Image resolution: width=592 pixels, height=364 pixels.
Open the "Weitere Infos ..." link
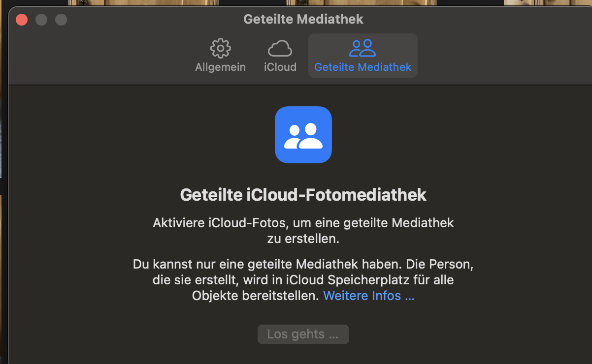pyautogui.click(x=368, y=296)
